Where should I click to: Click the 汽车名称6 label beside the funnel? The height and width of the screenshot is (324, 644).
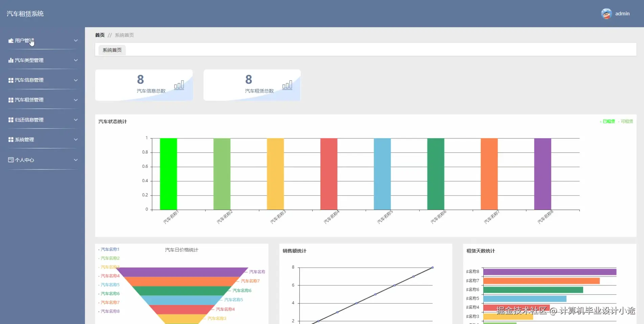[x=242, y=290]
